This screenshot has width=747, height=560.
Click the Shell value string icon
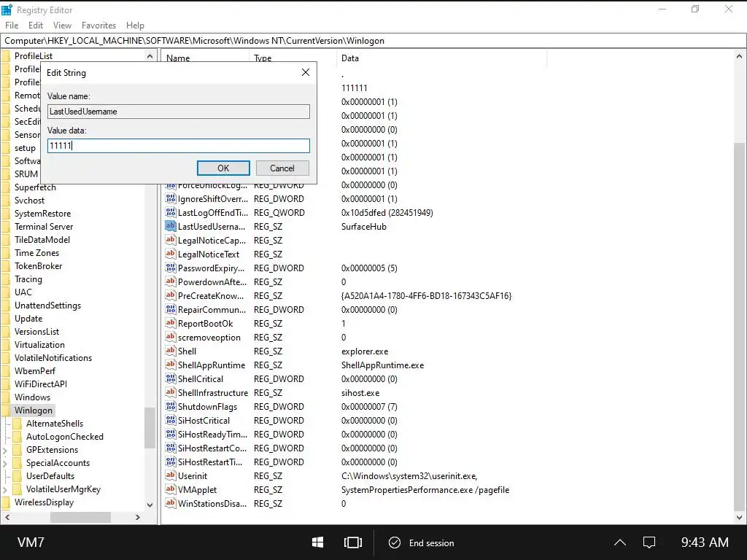[x=171, y=351]
